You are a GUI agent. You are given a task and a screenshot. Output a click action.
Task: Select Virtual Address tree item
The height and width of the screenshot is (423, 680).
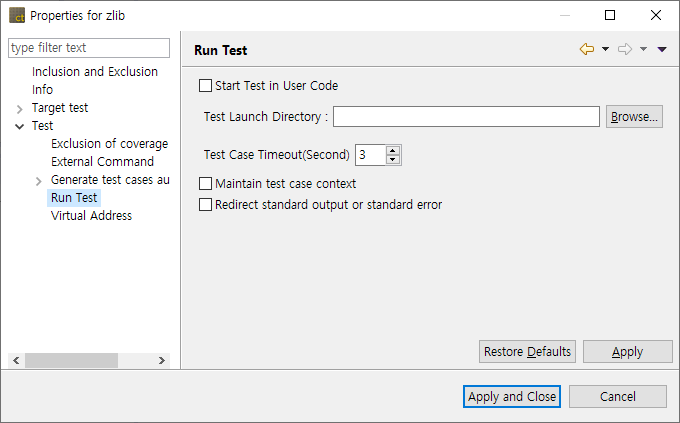pyautogui.click(x=91, y=216)
